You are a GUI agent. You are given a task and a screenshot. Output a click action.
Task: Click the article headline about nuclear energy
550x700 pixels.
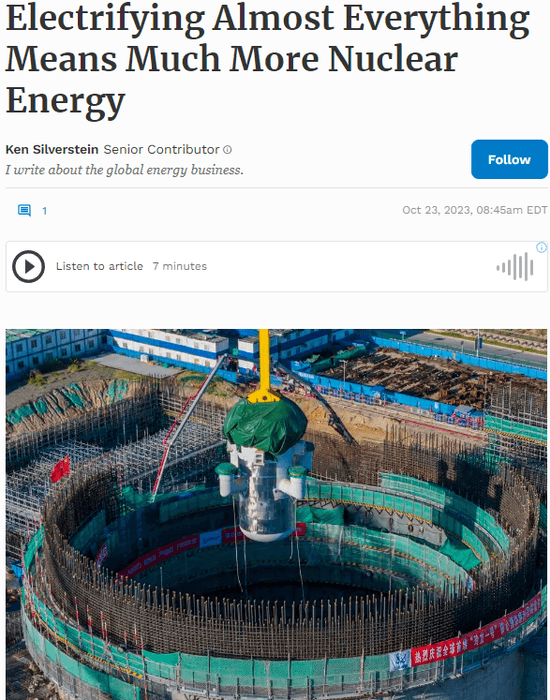pos(268,59)
